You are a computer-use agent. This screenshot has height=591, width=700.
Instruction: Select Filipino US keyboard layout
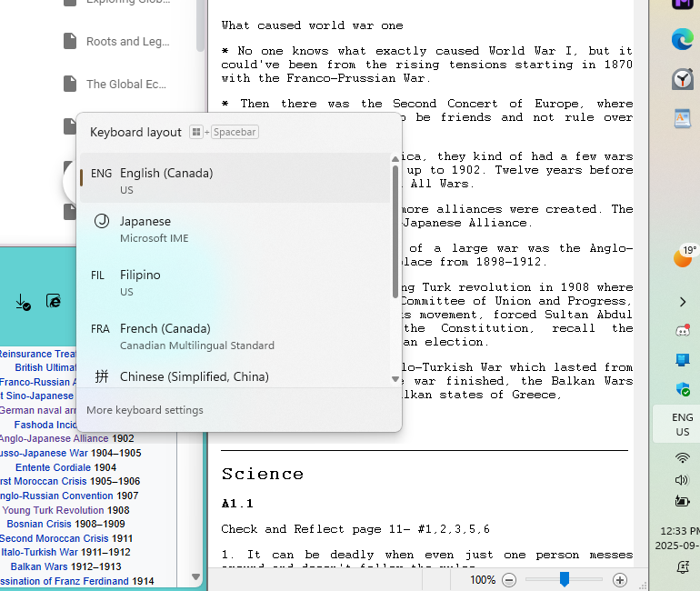click(x=235, y=283)
